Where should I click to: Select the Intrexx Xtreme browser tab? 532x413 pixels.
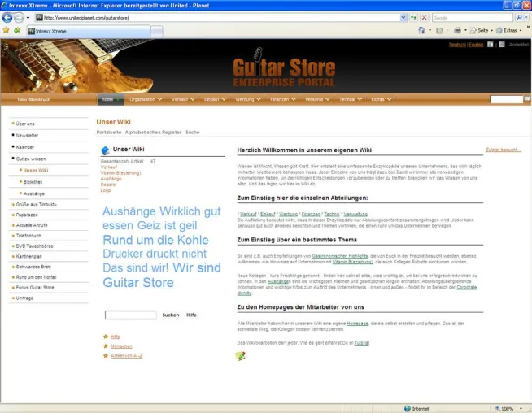point(89,31)
